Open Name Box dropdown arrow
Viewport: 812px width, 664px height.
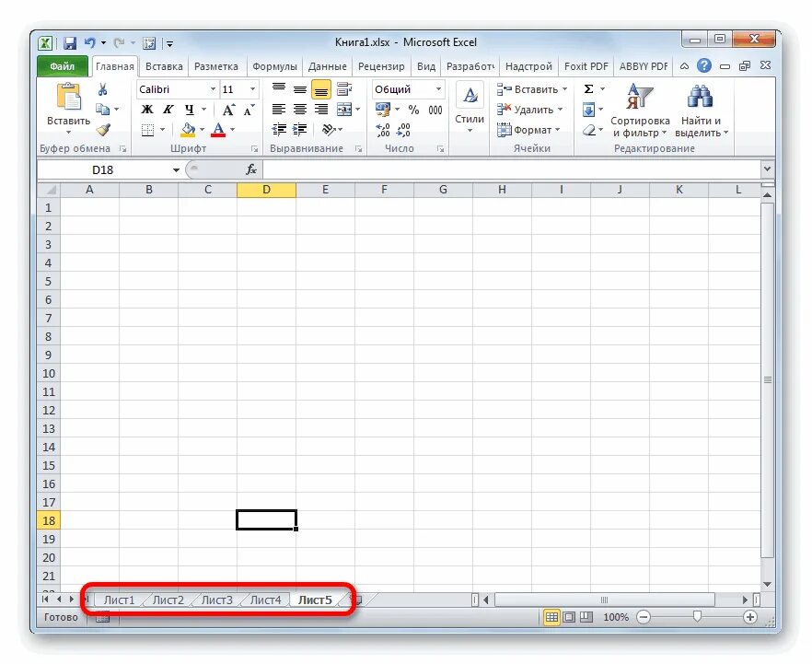click(x=176, y=169)
